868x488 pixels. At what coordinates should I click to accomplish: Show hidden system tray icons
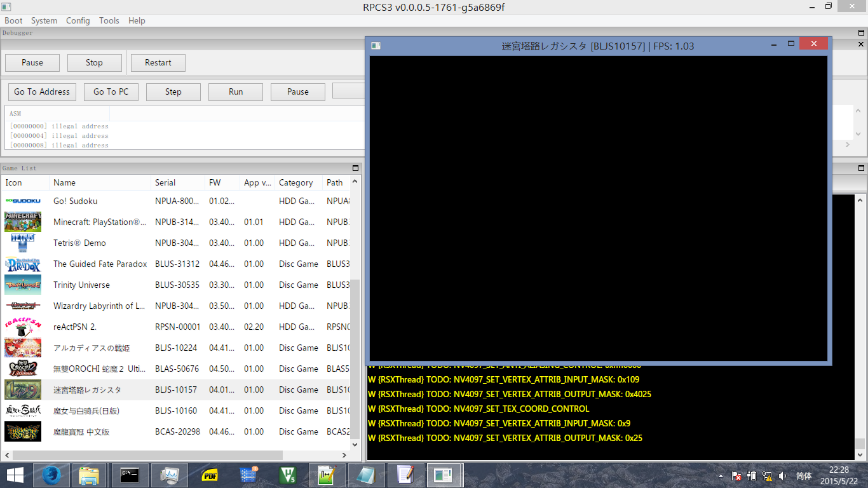721,476
